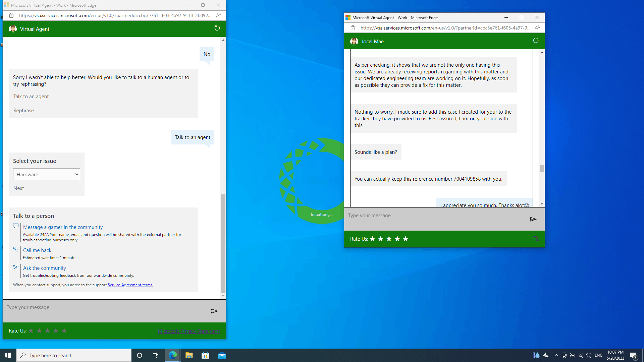Open File Explorer from the taskbar
The image size is (644, 362).
coord(189,355)
